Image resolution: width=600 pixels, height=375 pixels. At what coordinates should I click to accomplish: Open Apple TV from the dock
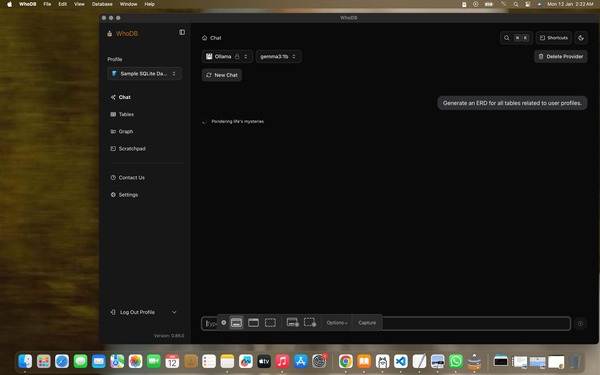[264, 361]
